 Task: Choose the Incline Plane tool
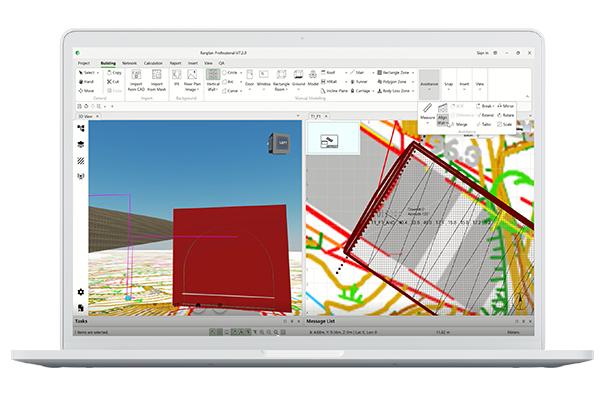334,91
